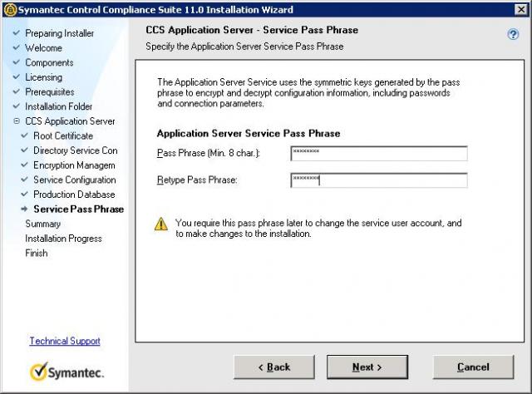The width and height of the screenshot is (532, 394).
Task: Focus the Retype Pass Phrase field
Action: pos(379,180)
